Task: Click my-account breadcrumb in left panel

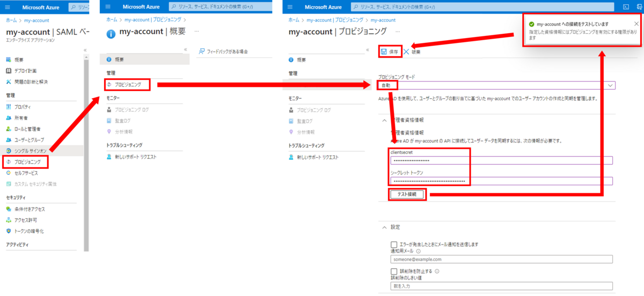Action: (37, 20)
